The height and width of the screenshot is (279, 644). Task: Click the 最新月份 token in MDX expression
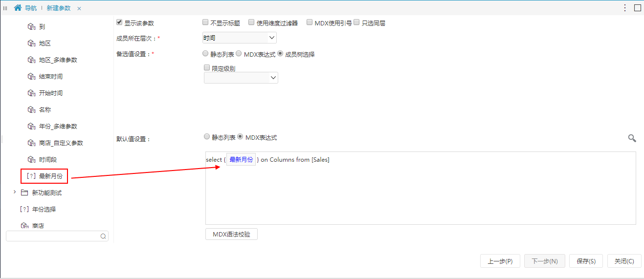[x=241, y=160]
